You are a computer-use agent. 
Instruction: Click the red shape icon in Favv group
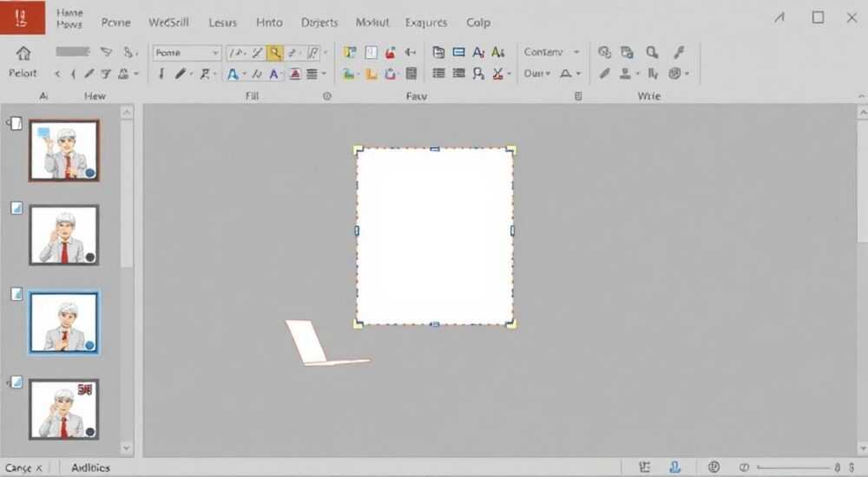tap(391, 53)
